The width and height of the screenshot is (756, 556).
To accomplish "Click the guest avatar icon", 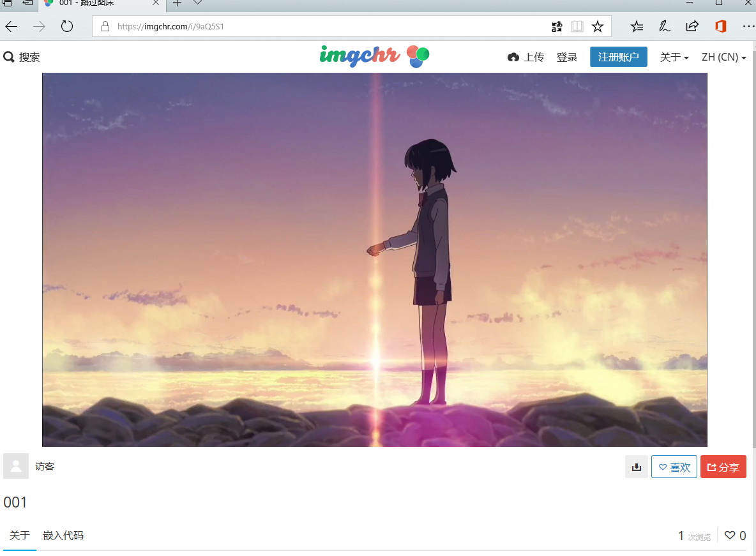I will click(16, 466).
